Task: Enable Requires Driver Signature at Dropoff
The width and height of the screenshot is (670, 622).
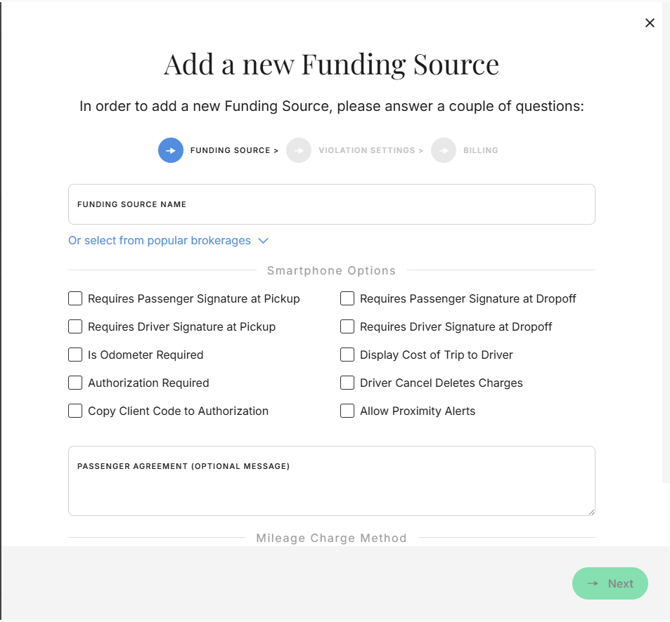Action: pyautogui.click(x=347, y=326)
